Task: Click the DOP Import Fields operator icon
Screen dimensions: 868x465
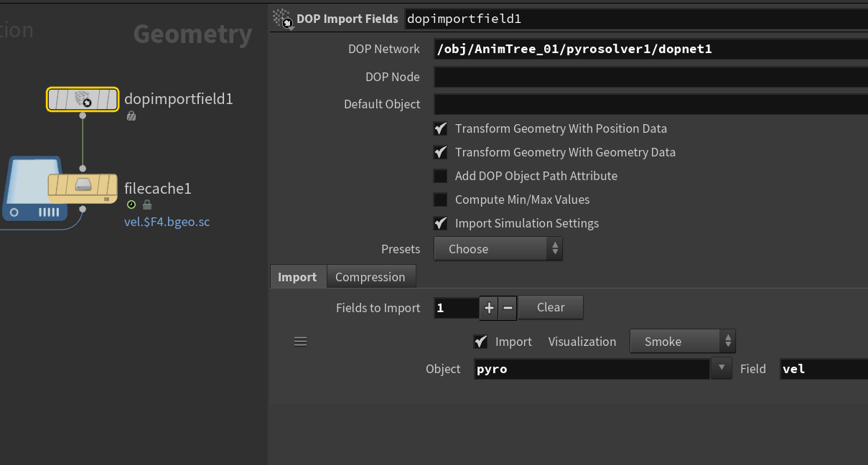Action: point(284,19)
